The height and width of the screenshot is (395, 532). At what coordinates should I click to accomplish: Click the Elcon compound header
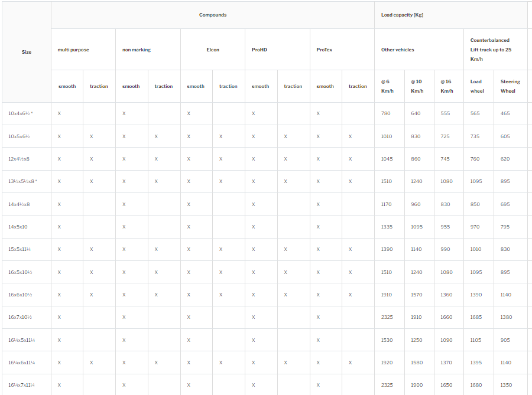pos(213,50)
